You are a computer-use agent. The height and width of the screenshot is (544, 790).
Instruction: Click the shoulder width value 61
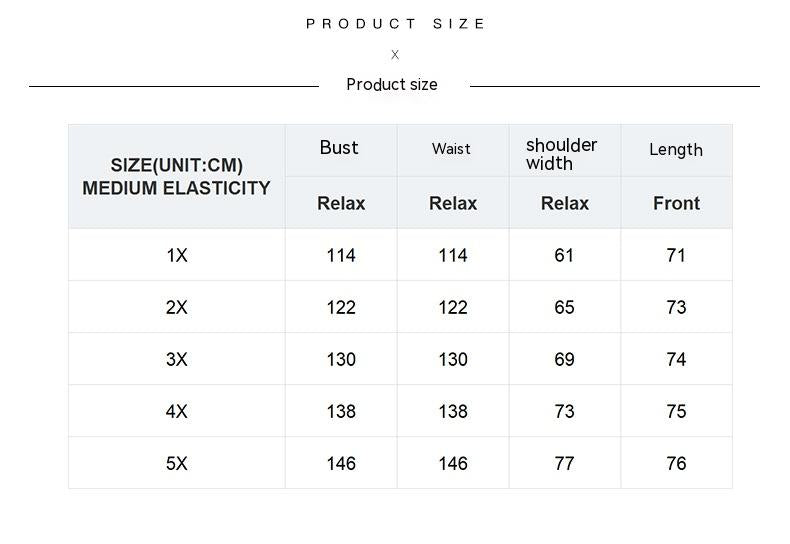564,256
